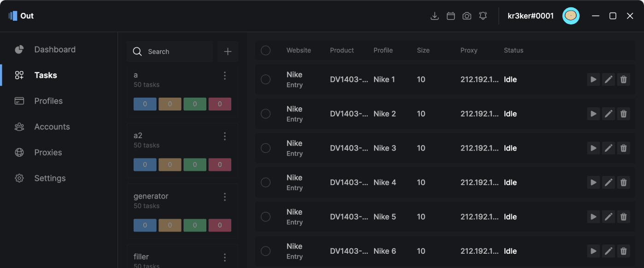
Task: Delete the Nike 2 task
Action: [x=624, y=114]
